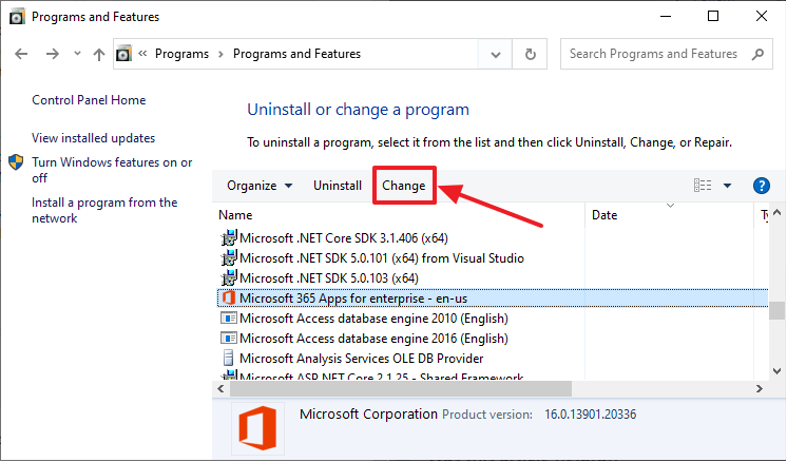
Task: Expand the More view options arrow
Action: (727, 186)
